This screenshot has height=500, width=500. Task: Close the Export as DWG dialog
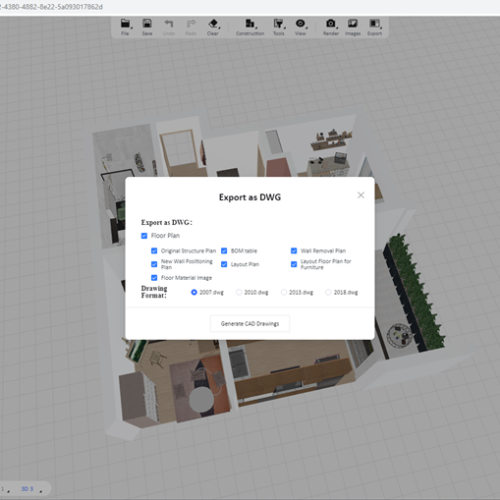361,195
